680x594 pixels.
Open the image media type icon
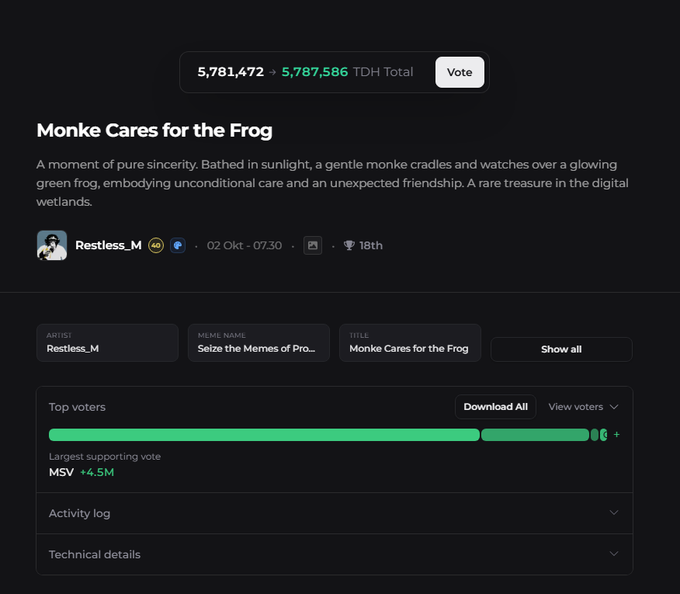(x=313, y=245)
